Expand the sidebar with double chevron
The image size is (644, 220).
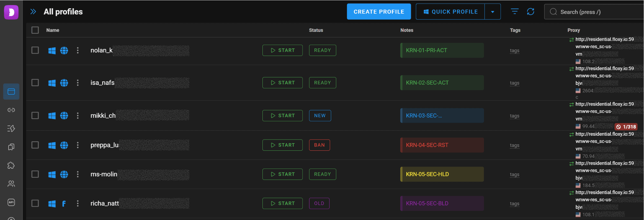pos(33,12)
